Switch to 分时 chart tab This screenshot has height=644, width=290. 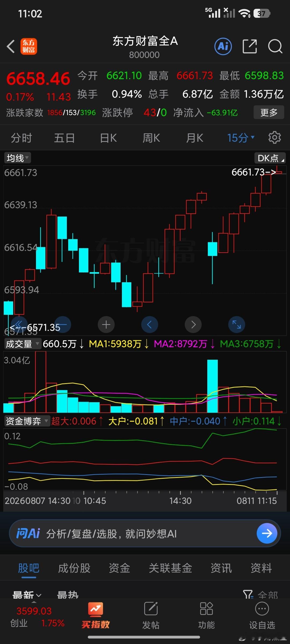point(21,138)
